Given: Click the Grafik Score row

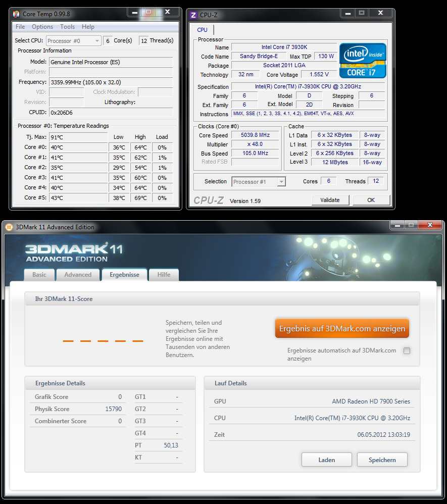Looking at the screenshot, I should point(78,396).
